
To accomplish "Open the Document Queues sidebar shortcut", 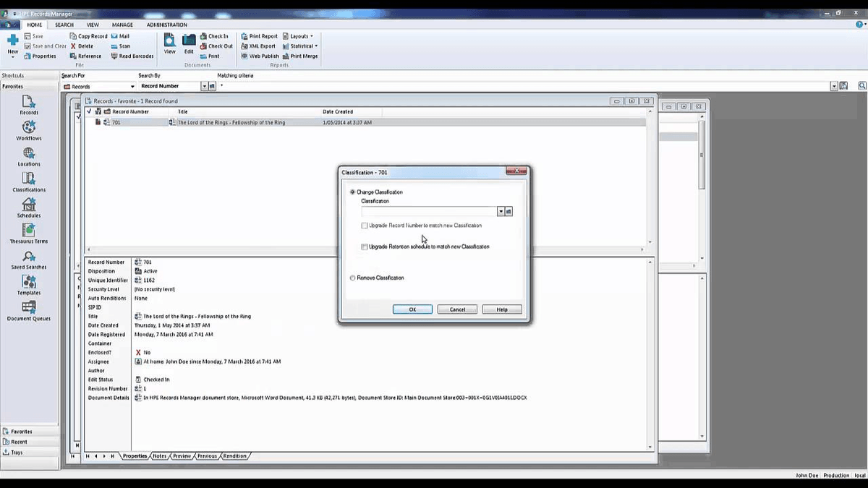I will pos(29,311).
